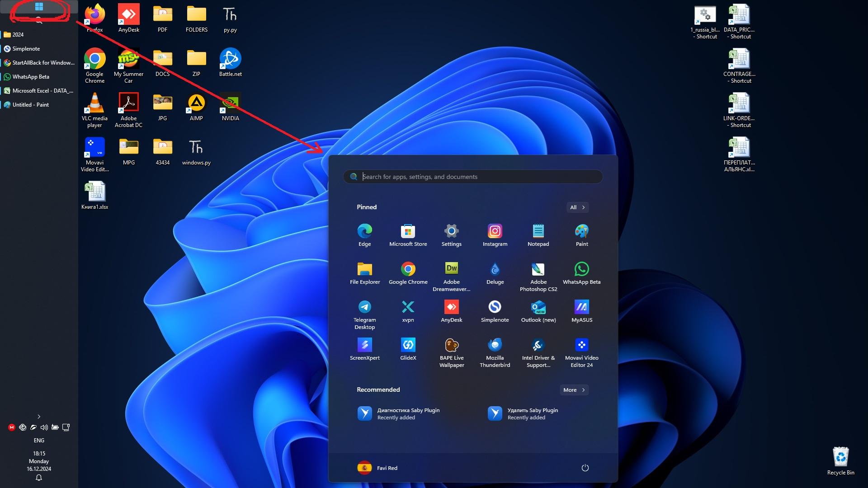Click the power button in Start menu
The width and height of the screenshot is (868, 488).
(585, 468)
